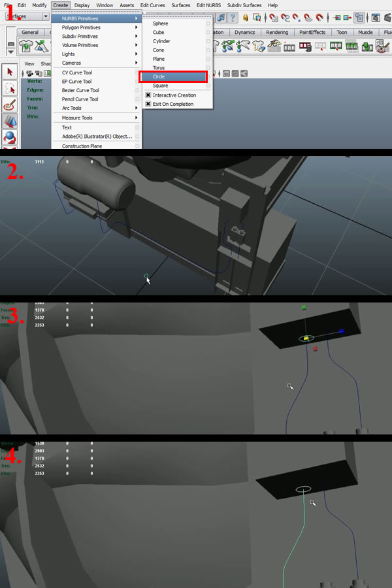The image size is (392, 588).
Task: Click the green film strip shelf icon
Action: coord(351,46)
